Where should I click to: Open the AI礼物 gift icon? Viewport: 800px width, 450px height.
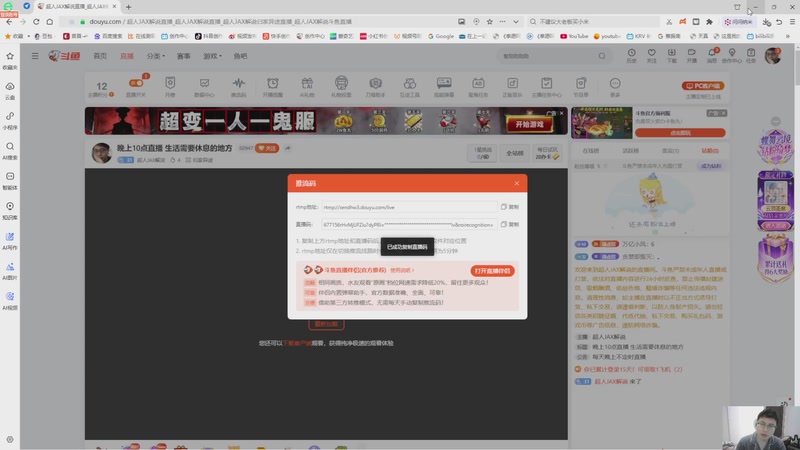coord(307,86)
